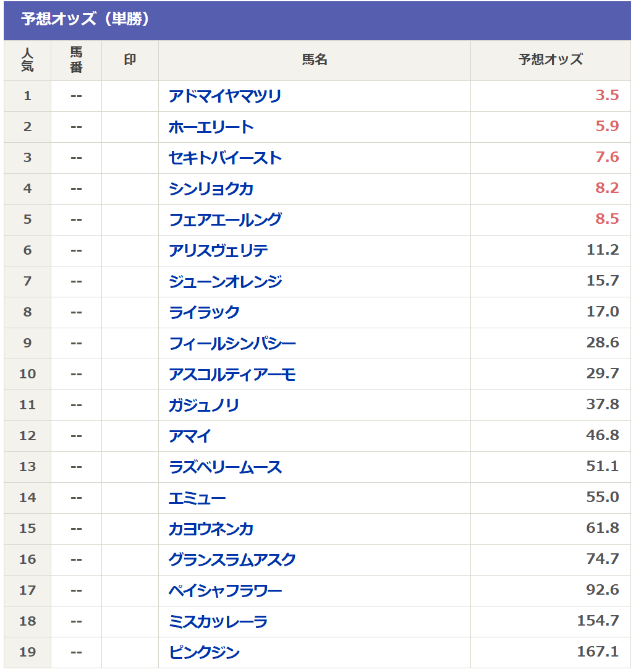
Task: Select グランスラムアスク horse link
Action: (232, 559)
